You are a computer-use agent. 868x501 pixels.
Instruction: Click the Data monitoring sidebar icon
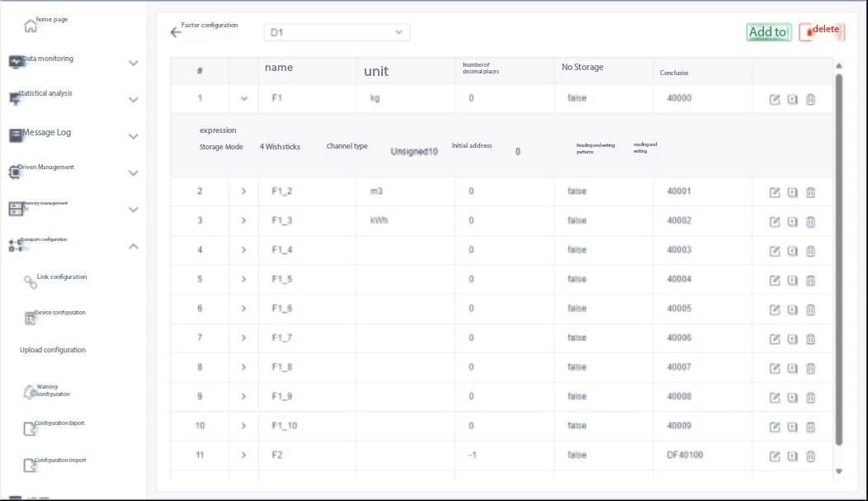click(16, 62)
